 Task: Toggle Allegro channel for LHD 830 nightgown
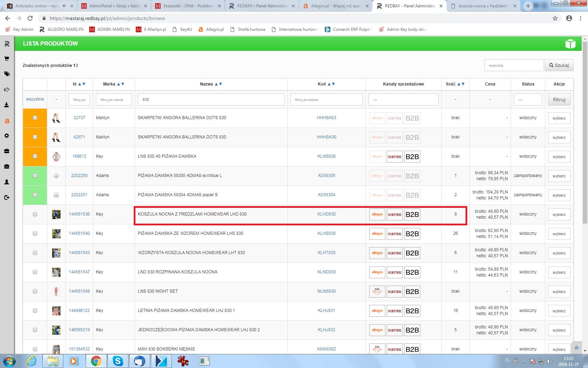click(377, 214)
